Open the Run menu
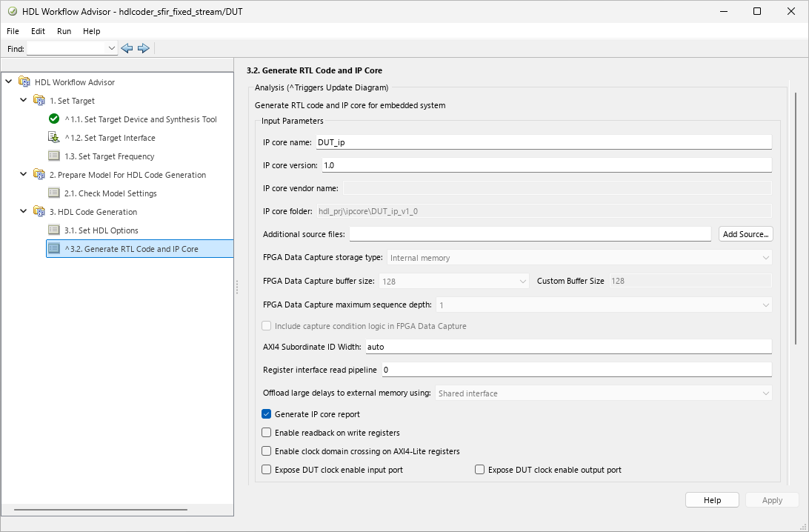The height and width of the screenshot is (532, 809). click(x=64, y=31)
